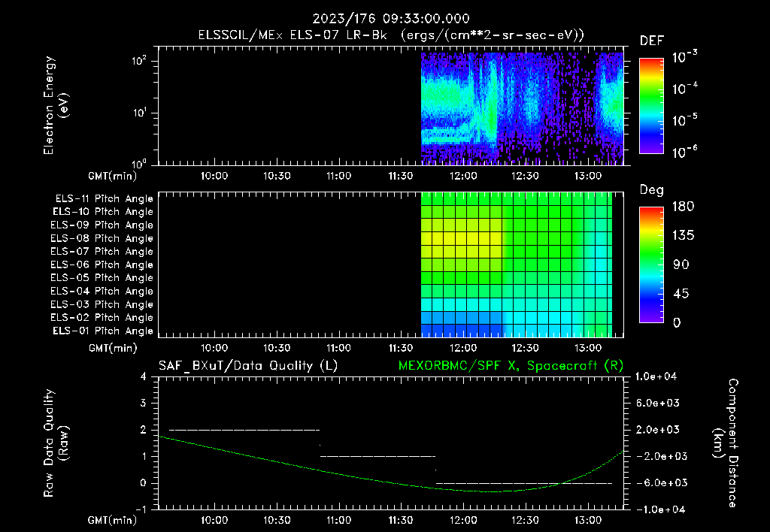
Task: Click the Deg label above the colorbar
Action: coord(651,190)
